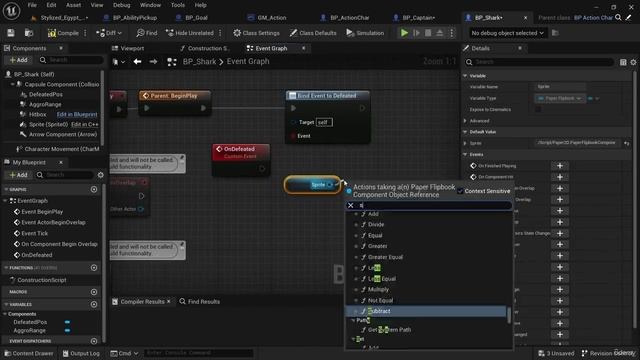The width and height of the screenshot is (640, 360).
Task: Open the Tools menu
Action: [178, 5]
